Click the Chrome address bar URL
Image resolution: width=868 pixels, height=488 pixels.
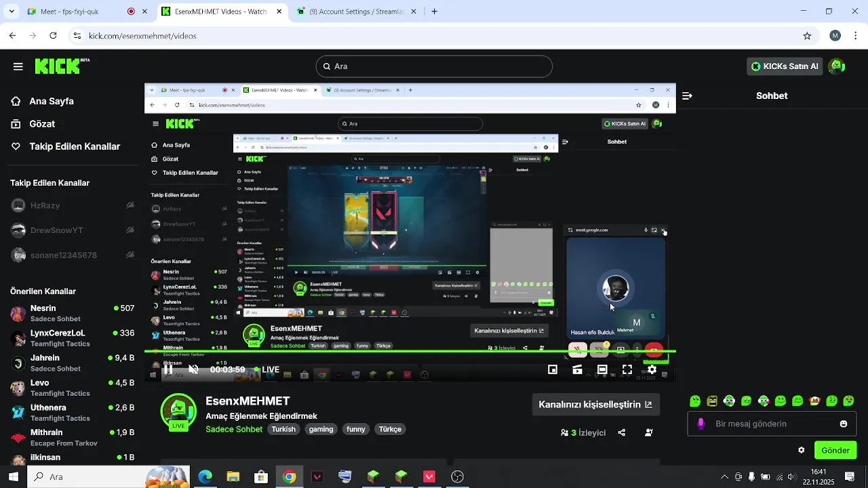point(142,36)
